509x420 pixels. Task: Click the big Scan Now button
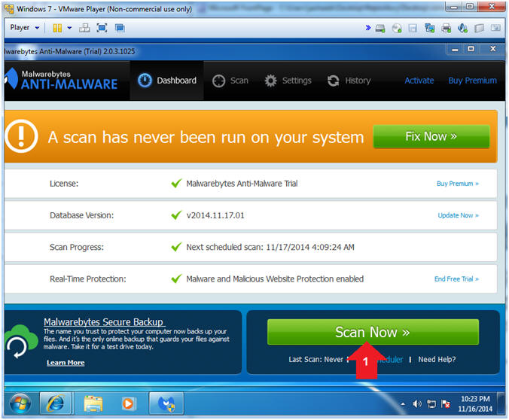tap(373, 332)
